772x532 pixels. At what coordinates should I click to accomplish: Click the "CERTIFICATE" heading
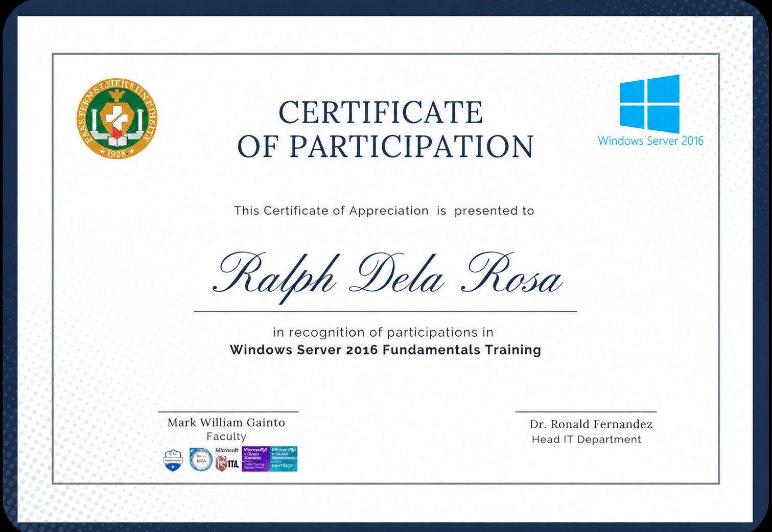381,112
